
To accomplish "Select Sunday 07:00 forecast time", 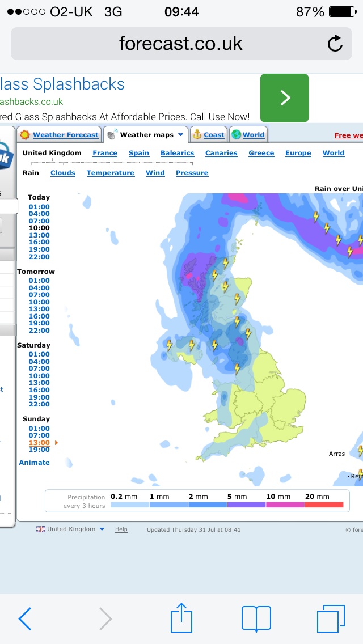I will (39, 435).
